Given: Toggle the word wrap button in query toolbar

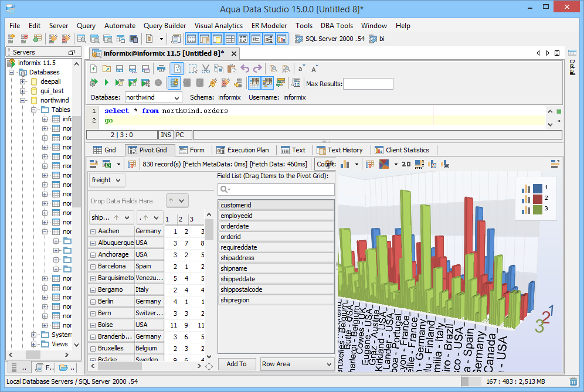Looking at the screenshot, I should tap(177, 69).
